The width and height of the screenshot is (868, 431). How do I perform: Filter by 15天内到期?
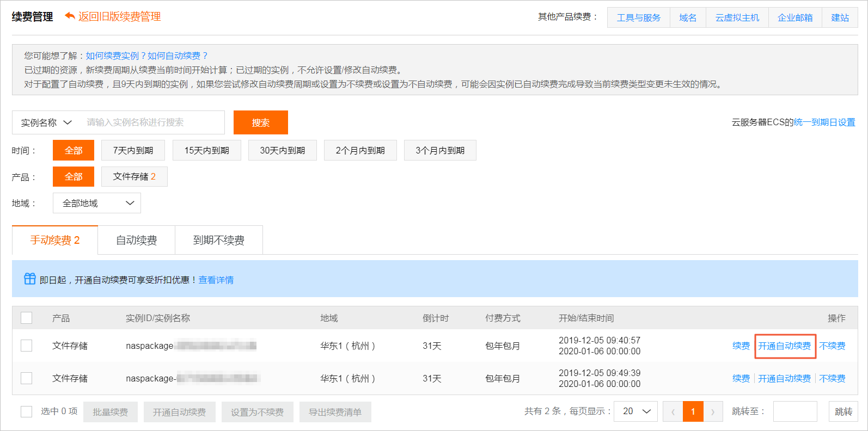coord(207,150)
